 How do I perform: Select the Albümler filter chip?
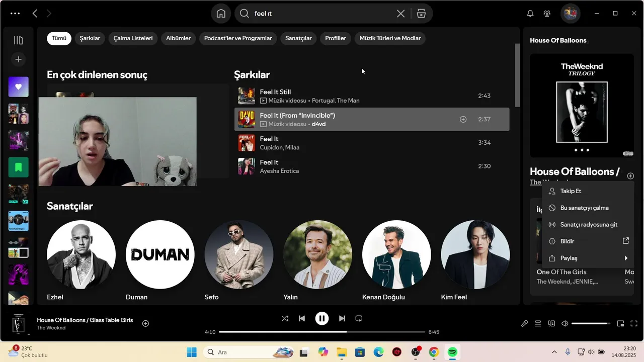pos(179,38)
